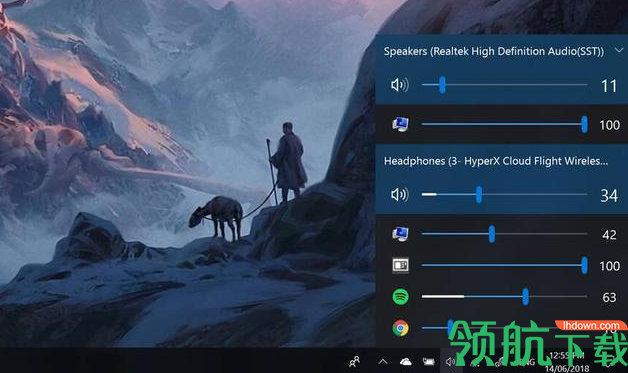
Task: Click the volume speaker icon in taskbar
Action: [x=450, y=362]
